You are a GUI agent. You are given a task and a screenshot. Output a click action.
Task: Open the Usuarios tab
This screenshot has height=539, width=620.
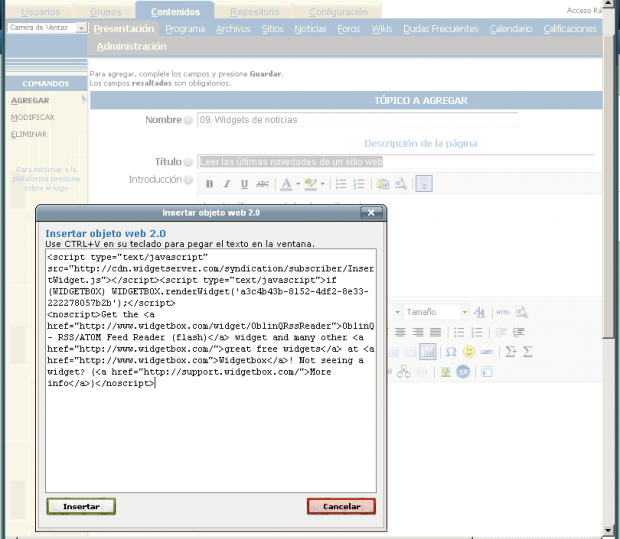click(x=40, y=12)
